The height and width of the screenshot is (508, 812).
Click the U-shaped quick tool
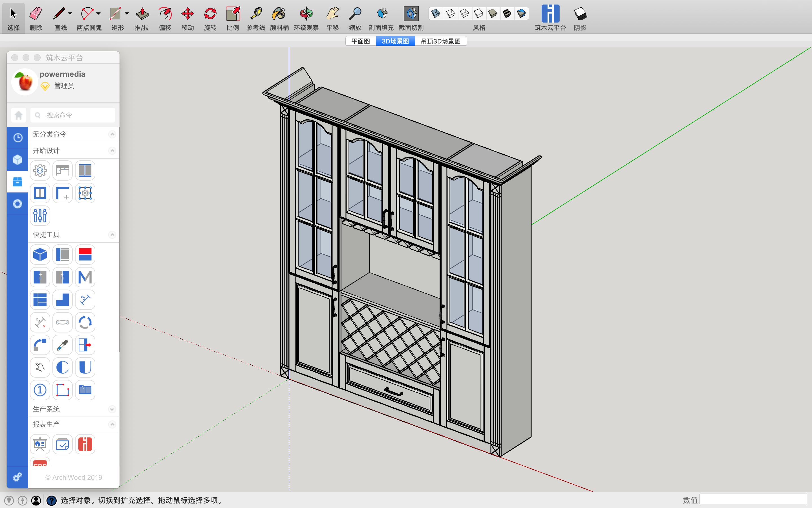pos(85,367)
